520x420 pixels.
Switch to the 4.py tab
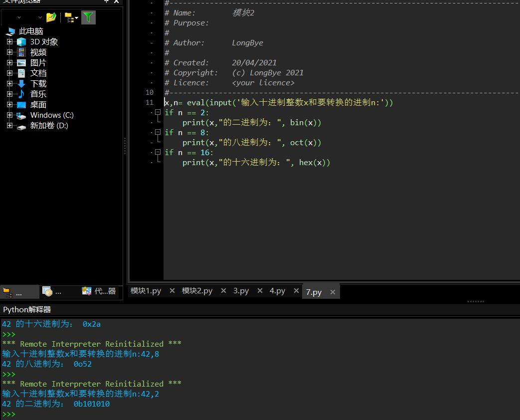pos(278,291)
